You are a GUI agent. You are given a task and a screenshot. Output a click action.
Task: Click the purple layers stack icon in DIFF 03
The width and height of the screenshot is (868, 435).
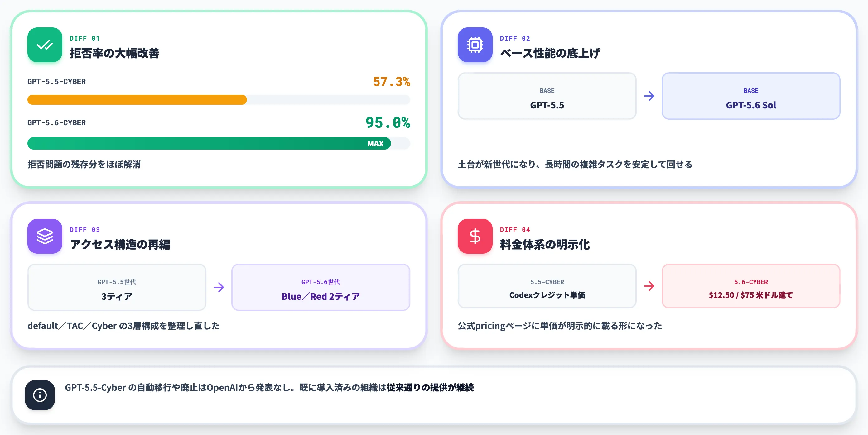[x=45, y=236]
